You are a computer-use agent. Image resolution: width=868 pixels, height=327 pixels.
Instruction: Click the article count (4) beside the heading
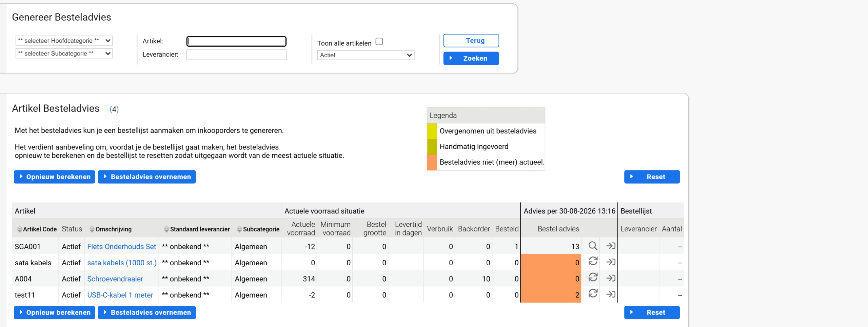[x=114, y=109]
